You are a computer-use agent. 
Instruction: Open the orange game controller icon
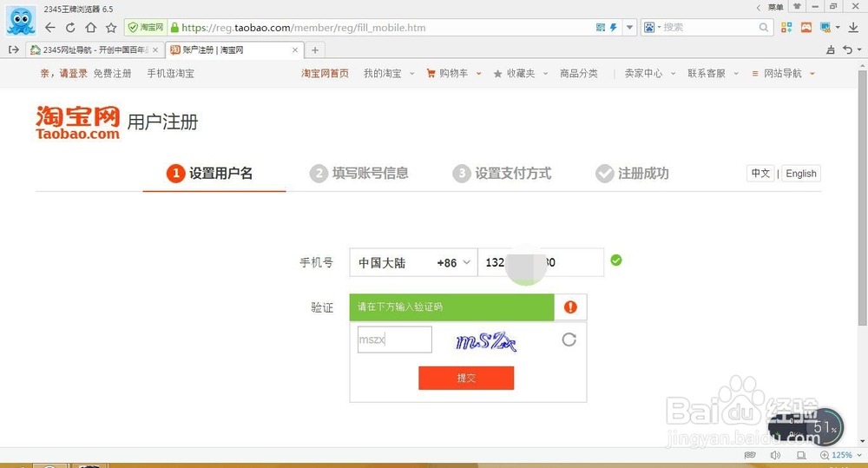pos(806,27)
